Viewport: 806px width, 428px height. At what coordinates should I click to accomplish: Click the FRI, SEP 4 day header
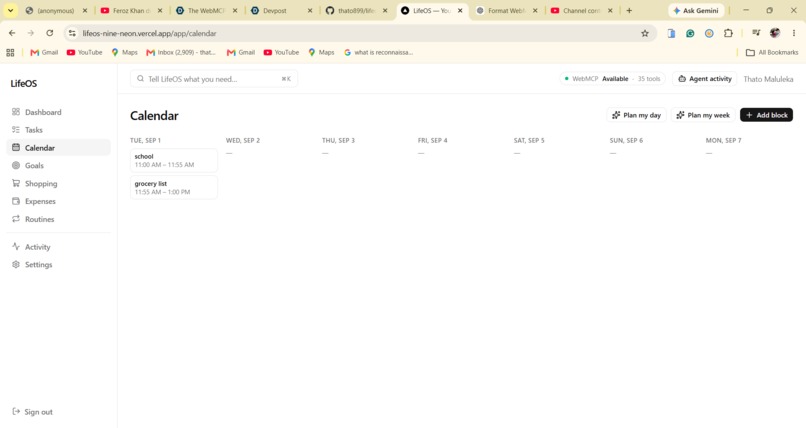pos(433,140)
